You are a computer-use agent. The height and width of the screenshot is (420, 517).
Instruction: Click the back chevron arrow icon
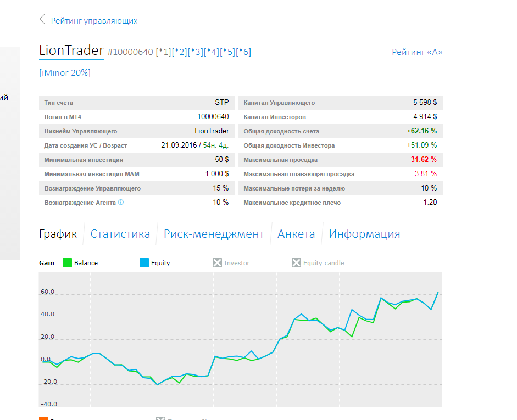pos(42,20)
